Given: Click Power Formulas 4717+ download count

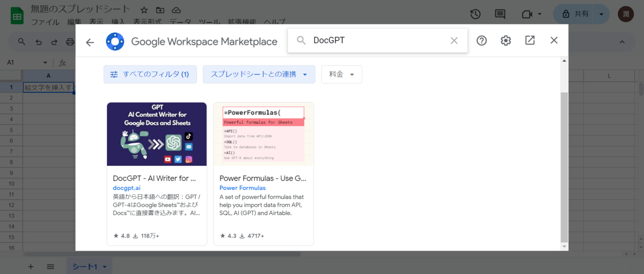Looking at the screenshot, I should pyautogui.click(x=252, y=235).
